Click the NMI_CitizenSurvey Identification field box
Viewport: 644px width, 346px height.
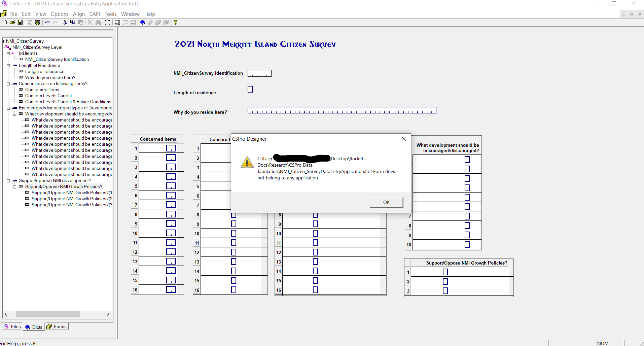(x=259, y=73)
